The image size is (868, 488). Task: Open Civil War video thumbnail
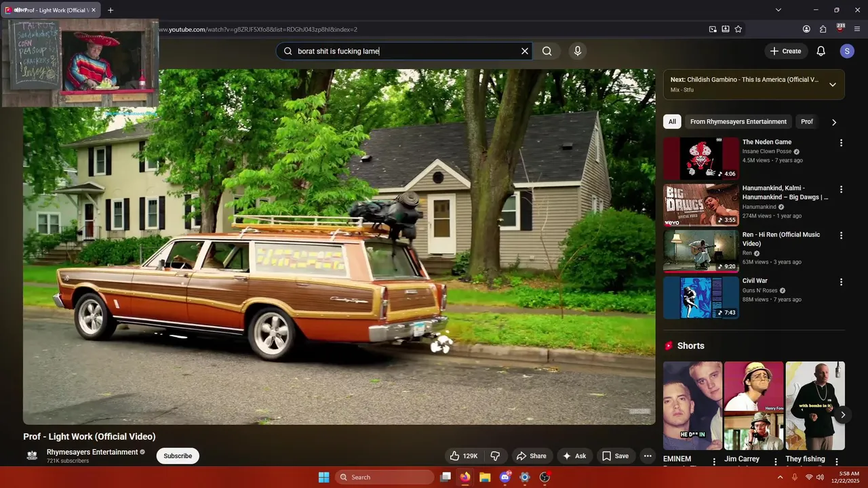tap(701, 297)
